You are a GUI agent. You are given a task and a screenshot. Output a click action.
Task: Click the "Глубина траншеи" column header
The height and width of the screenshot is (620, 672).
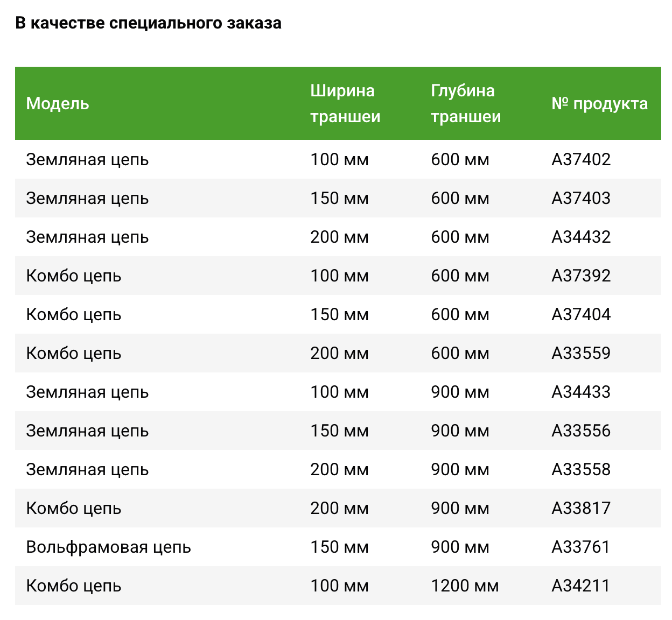(x=466, y=103)
